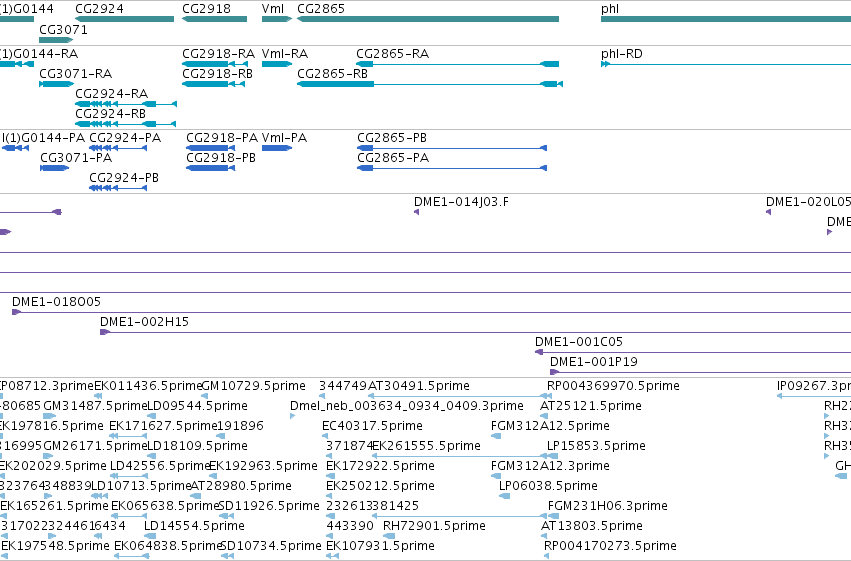This screenshot has height=561, width=851.
Task: Select the RP004369970.5prime EST label
Action: click(x=613, y=386)
